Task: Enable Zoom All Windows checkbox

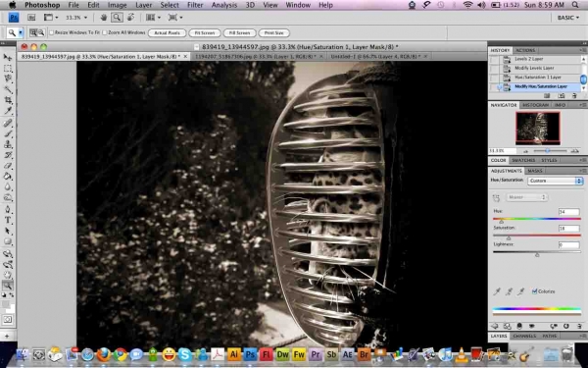Action: point(105,32)
